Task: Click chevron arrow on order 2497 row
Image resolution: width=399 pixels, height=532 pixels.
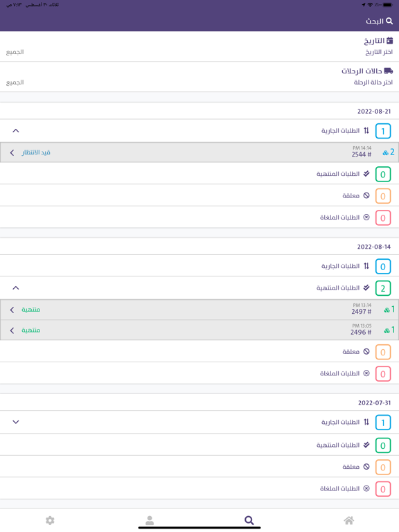Action: tap(12, 310)
